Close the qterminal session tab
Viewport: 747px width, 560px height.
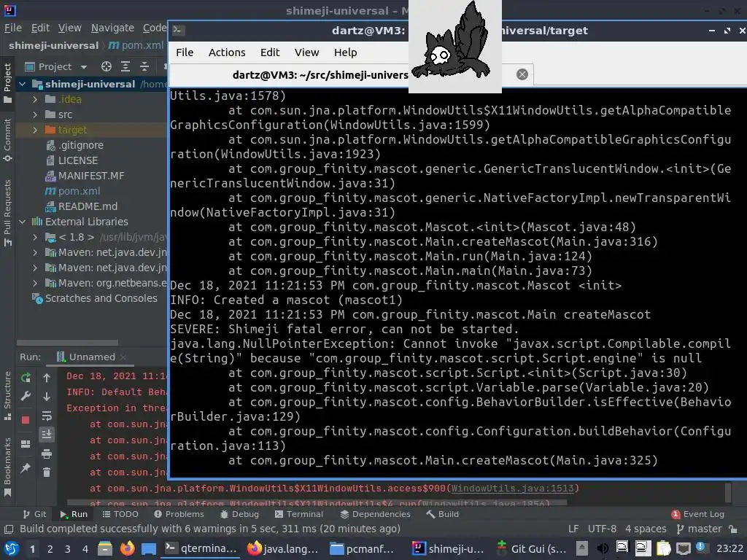click(522, 74)
